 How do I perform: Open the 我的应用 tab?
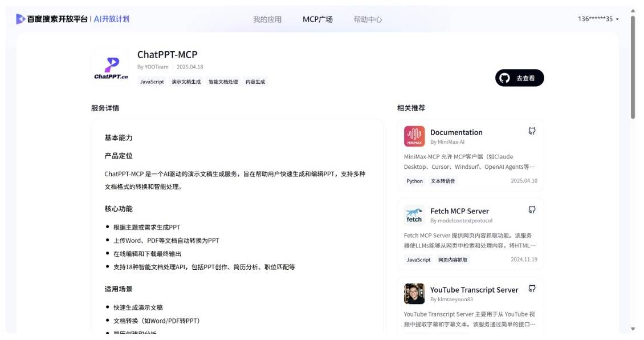pyautogui.click(x=267, y=19)
